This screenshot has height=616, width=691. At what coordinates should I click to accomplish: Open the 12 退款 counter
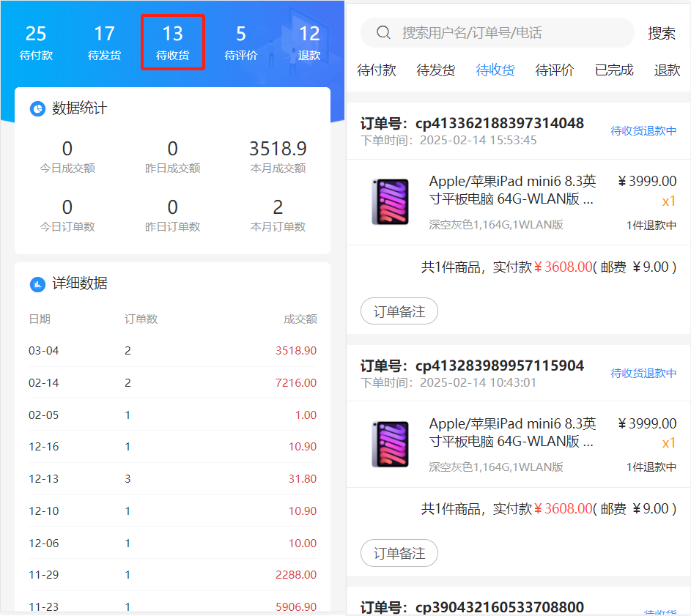click(x=309, y=42)
